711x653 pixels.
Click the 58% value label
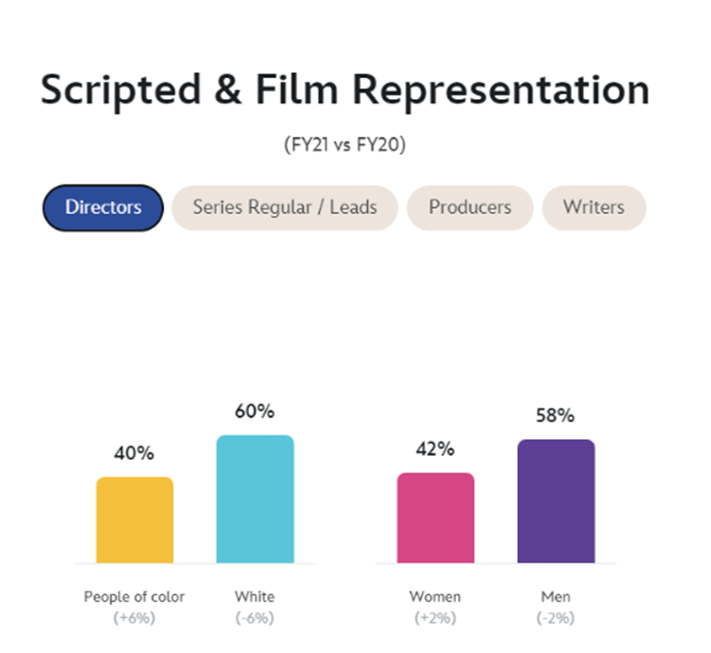pyautogui.click(x=555, y=415)
